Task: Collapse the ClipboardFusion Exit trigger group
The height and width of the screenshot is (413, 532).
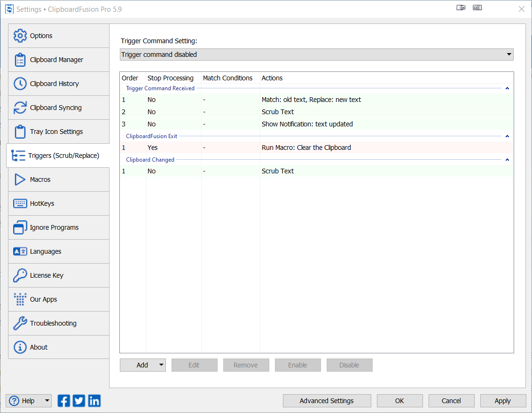Action: coord(507,136)
